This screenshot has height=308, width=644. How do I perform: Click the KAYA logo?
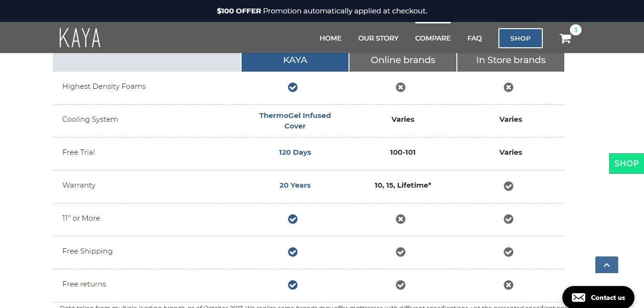80,38
